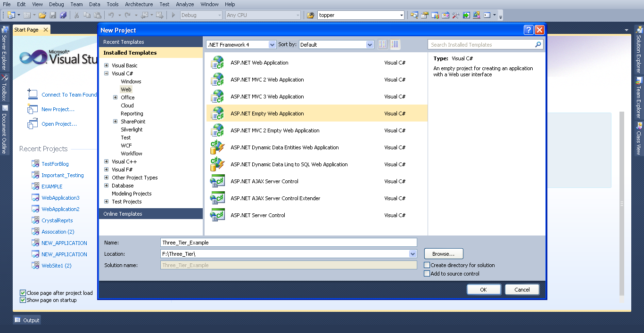Expand the SharePoint tree node
This screenshot has width=644, height=333.
pyautogui.click(x=116, y=122)
